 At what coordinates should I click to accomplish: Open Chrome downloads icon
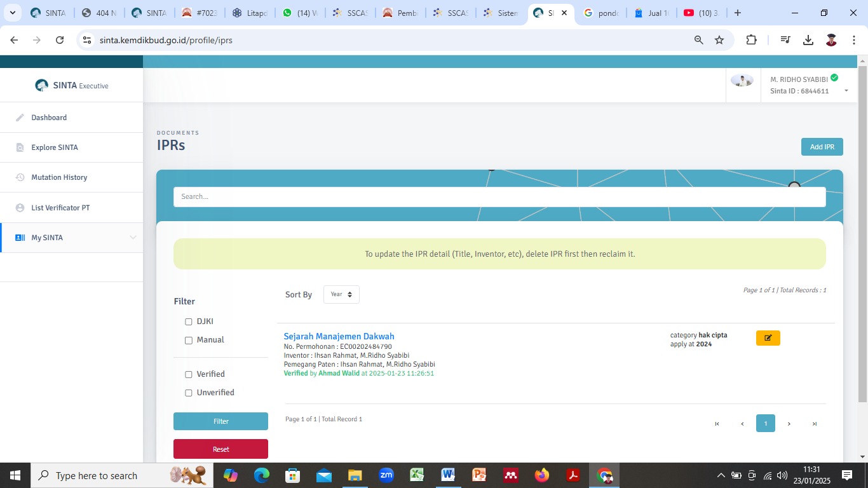point(808,40)
